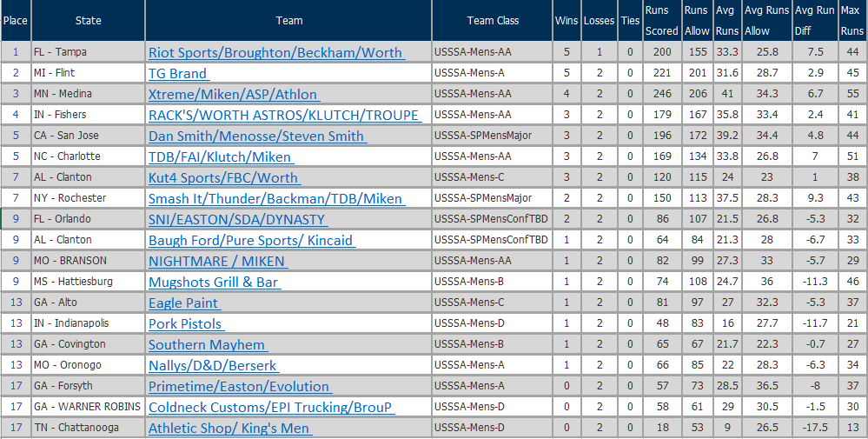The height and width of the screenshot is (439, 868).
Task: Click the Ties column header
Action: click(630, 21)
